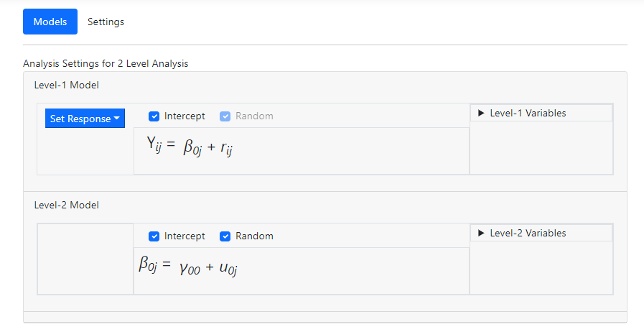The image size is (644, 332).
Task: Click the Level-1 Model section heading
Action: pos(66,85)
